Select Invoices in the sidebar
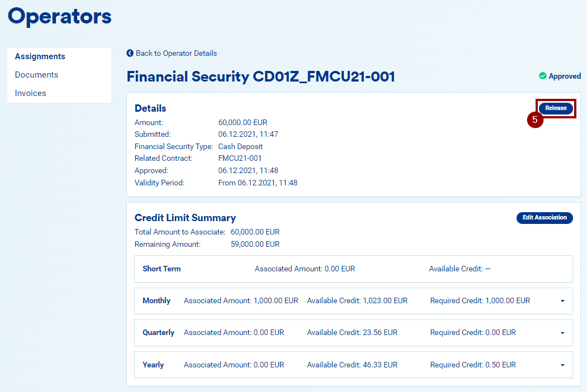Image resolution: width=587 pixels, height=392 pixels. click(x=31, y=93)
